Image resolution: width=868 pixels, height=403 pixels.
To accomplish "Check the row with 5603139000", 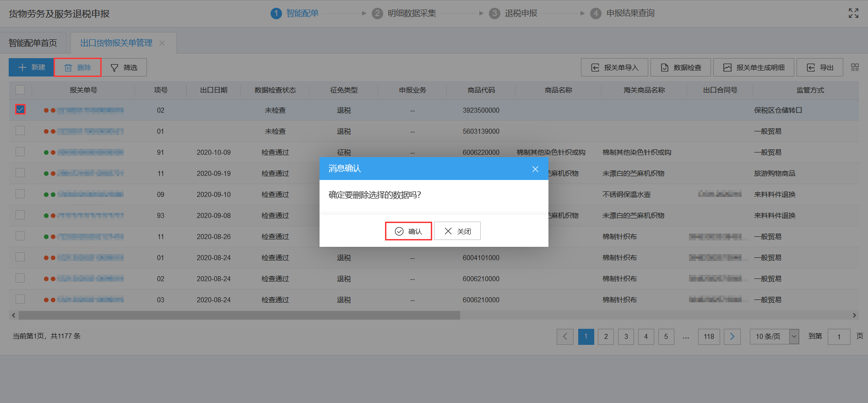I will 20,131.
